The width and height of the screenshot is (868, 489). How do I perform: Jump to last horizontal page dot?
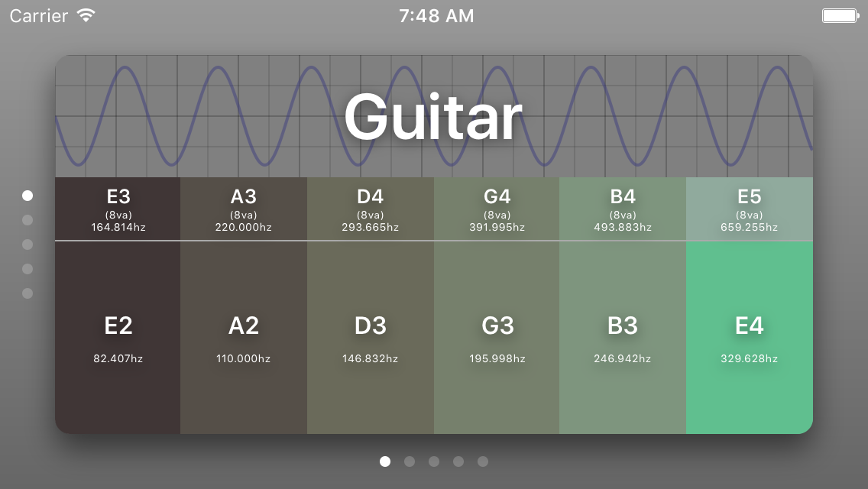coord(483,461)
